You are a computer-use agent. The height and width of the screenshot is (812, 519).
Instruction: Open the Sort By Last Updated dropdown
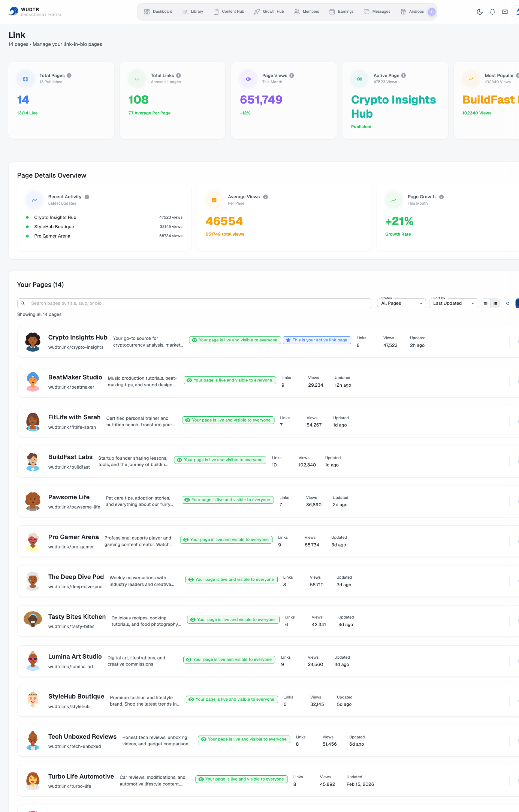(453, 303)
